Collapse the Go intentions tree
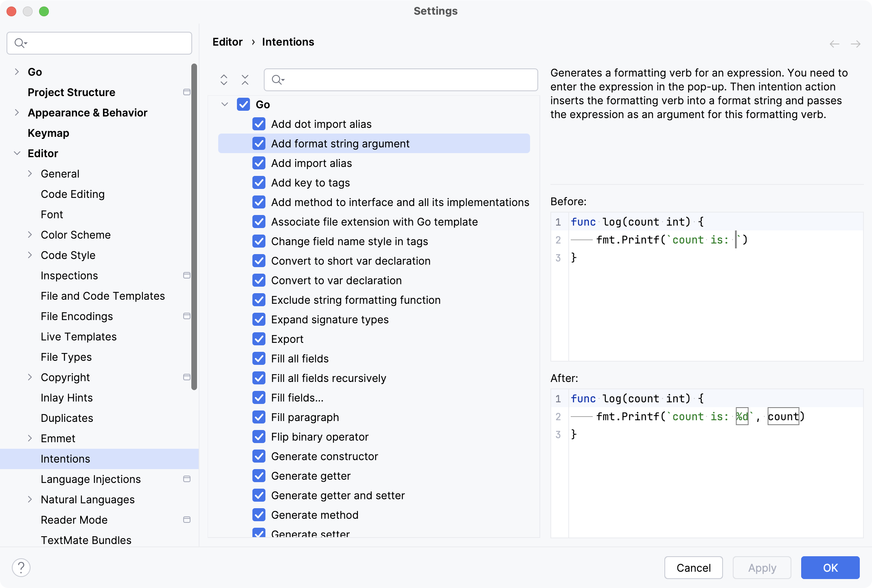 pyautogui.click(x=224, y=104)
